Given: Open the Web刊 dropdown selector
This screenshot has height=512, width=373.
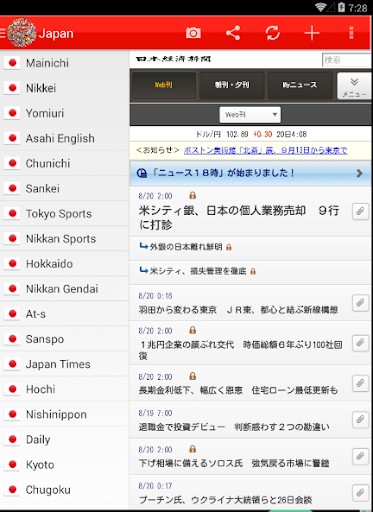Looking at the screenshot, I should coord(250,115).
